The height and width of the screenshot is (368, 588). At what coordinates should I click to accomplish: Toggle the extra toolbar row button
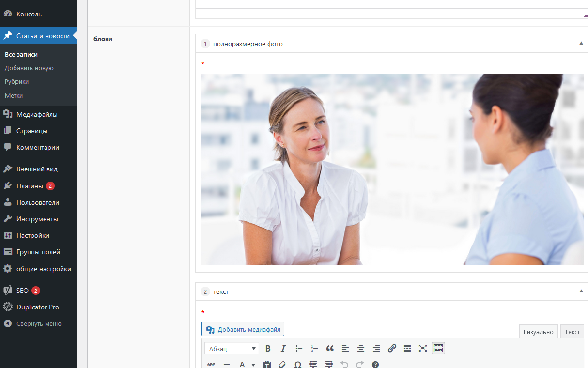438,348
